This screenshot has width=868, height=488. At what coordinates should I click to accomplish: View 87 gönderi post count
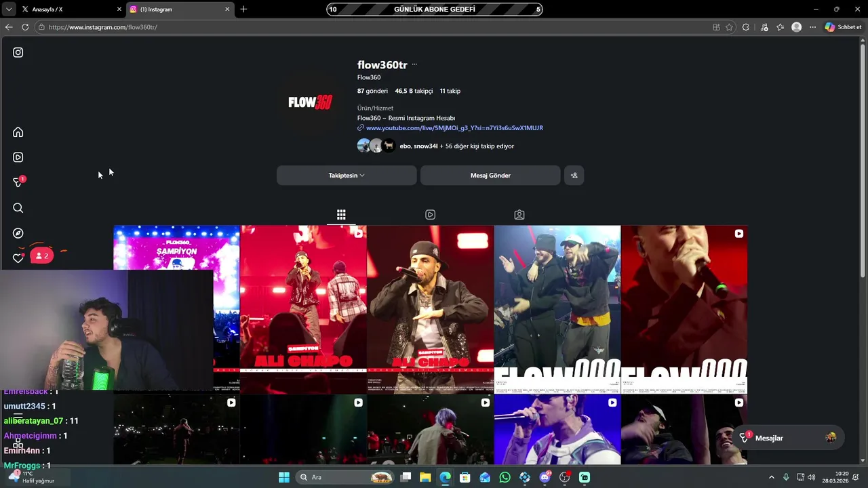pyautogui.click(x=372, y=91)
